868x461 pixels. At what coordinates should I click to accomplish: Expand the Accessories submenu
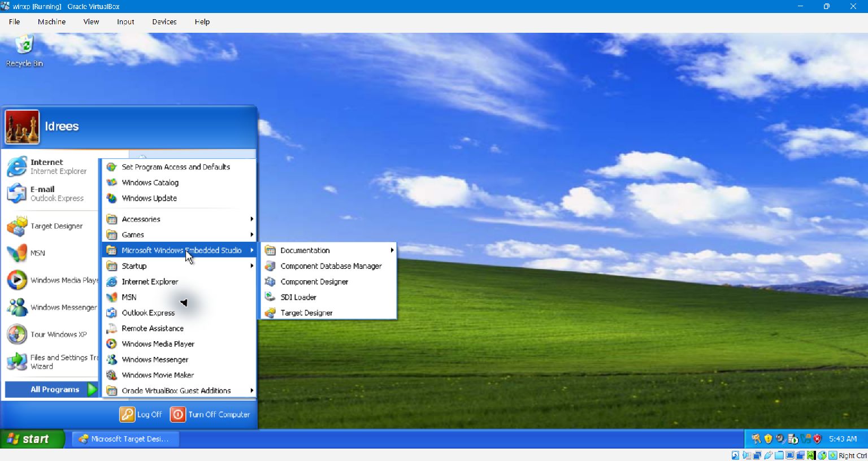coord(180,219)
